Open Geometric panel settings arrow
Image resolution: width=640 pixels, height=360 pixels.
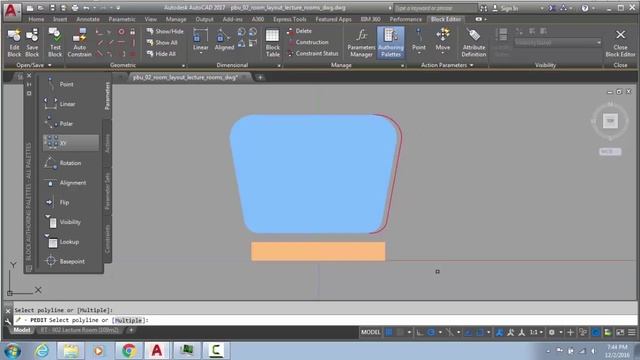(x=183, y=65)
